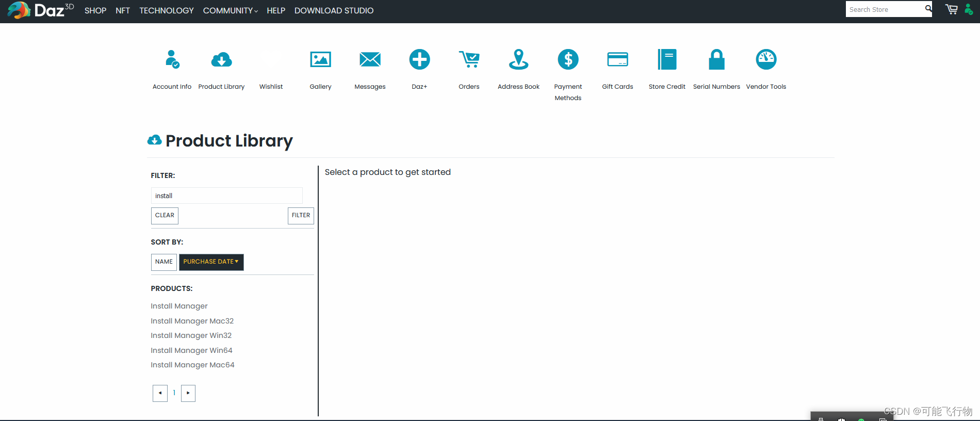Select Install Manager Mac32
This screenshot has width=980, height=421.
(x=192, y=321)
